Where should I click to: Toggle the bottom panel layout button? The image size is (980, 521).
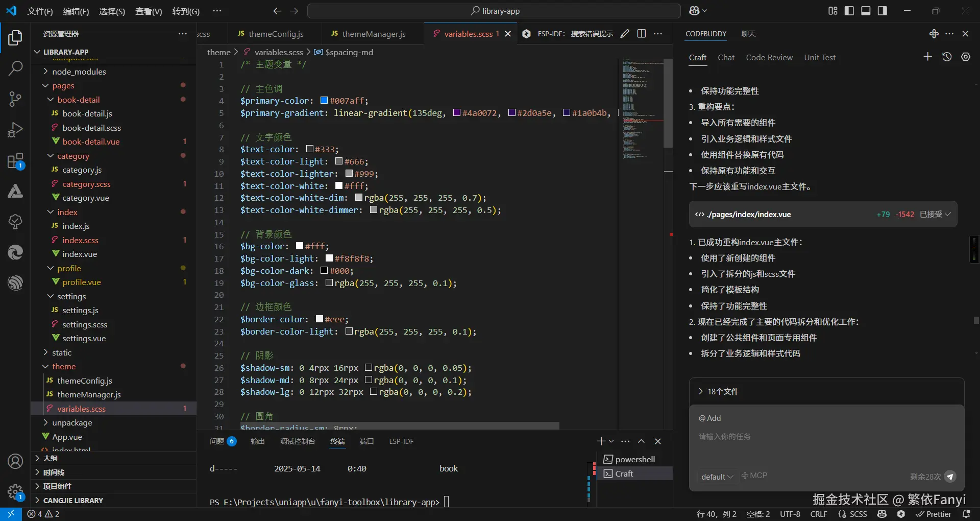[866, 11]
